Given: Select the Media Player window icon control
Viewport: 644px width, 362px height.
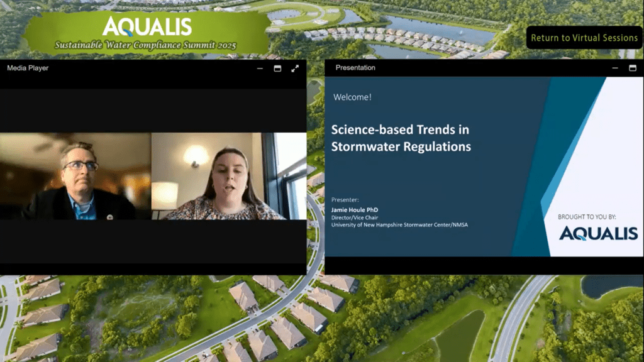Looking at the screenshot, I should [277, 69].
